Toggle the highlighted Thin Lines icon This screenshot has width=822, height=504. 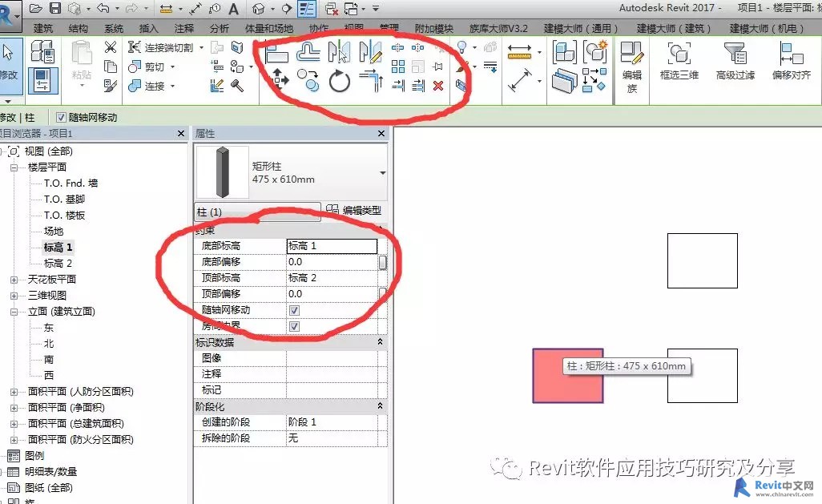click(307, 8)
